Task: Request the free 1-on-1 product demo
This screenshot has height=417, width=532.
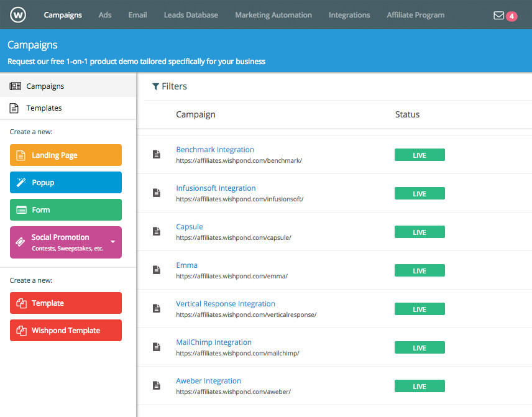Action: coord(136,62)
